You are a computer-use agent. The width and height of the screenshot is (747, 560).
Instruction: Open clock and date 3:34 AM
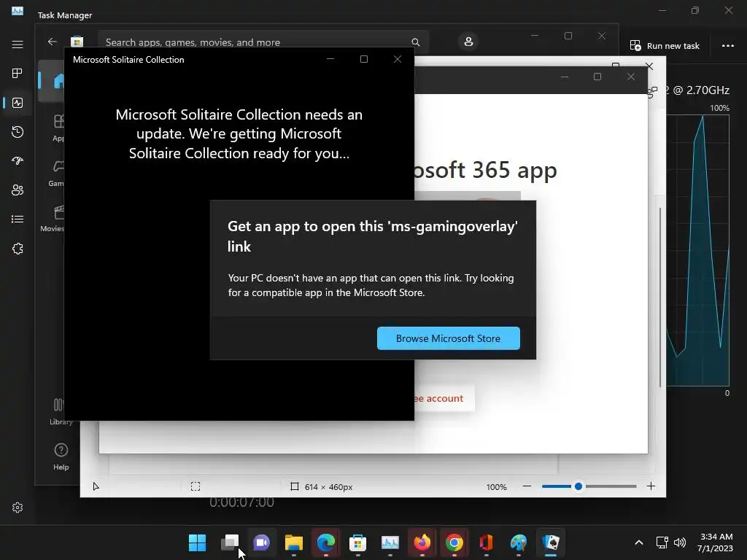(715, 542)
